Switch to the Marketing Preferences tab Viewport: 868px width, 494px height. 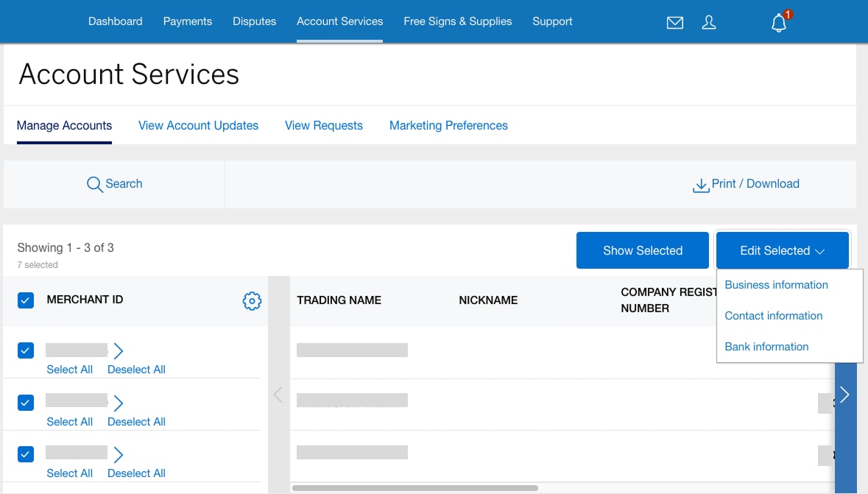448,125
